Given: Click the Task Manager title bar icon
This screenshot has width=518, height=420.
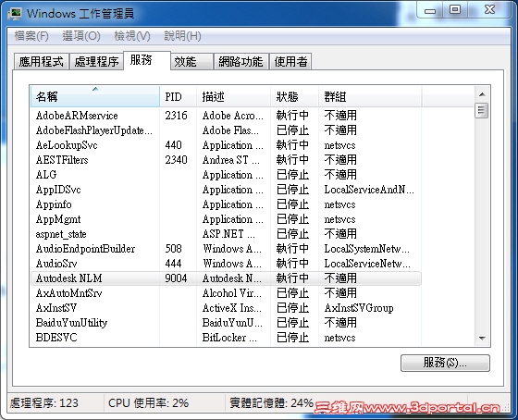Looking at the screenshot, I should point(15,14).
